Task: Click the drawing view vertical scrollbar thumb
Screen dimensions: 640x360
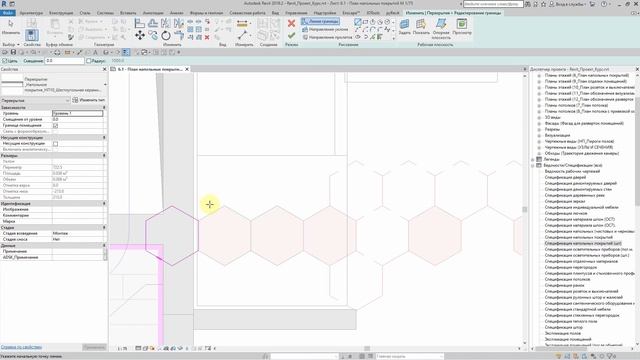Action: (524, 209)
